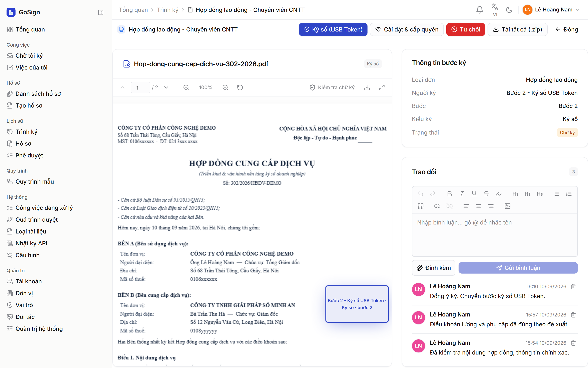Click the comment input area

point(495,235)
